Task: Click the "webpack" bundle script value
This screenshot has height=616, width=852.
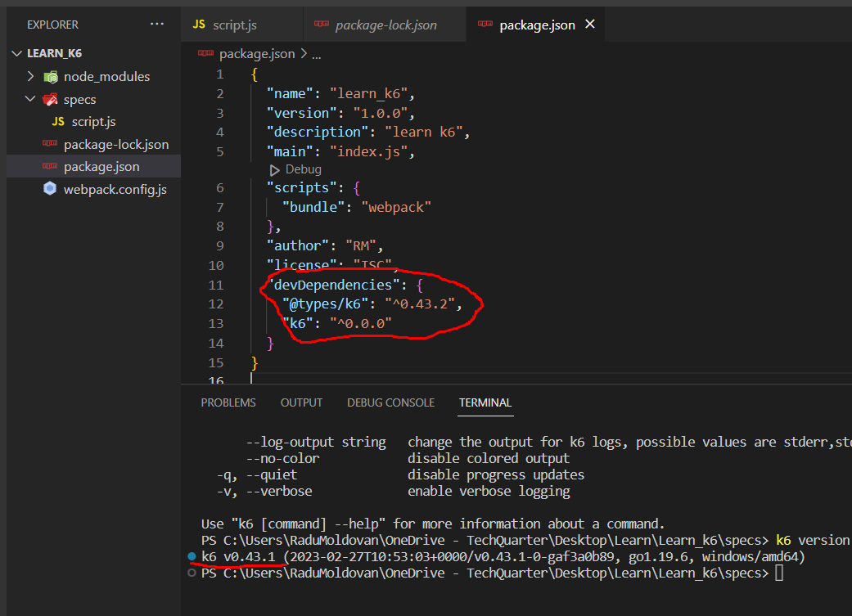Action: click(x=396, y=207)
